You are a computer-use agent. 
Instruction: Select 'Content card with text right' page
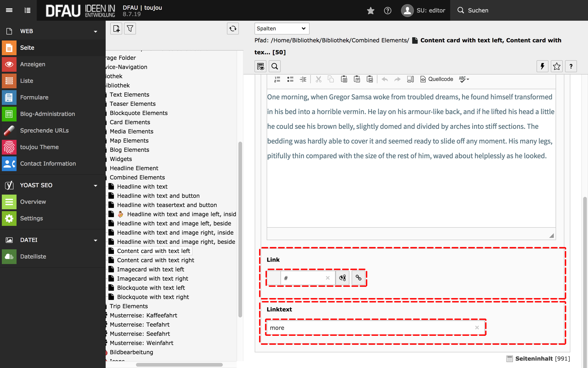coord(155,260)
